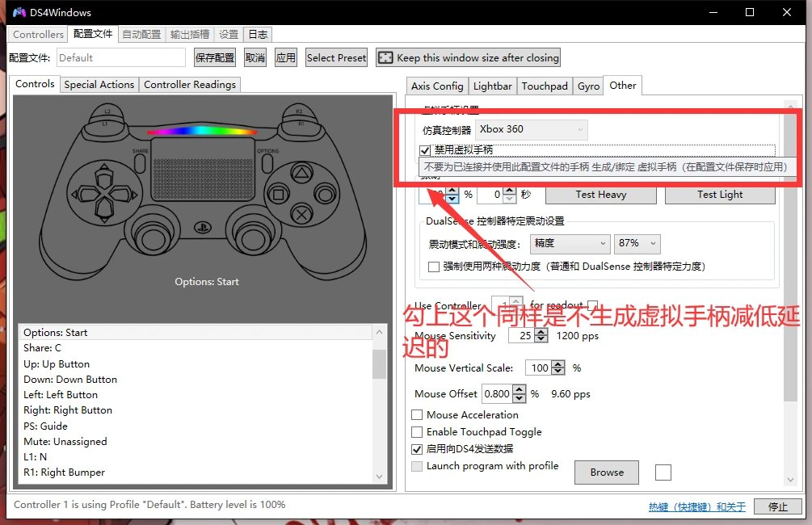The width and height of the screenshot is (812, 525).
Task: Open the 日志 tab
Action: coord(258,34)
